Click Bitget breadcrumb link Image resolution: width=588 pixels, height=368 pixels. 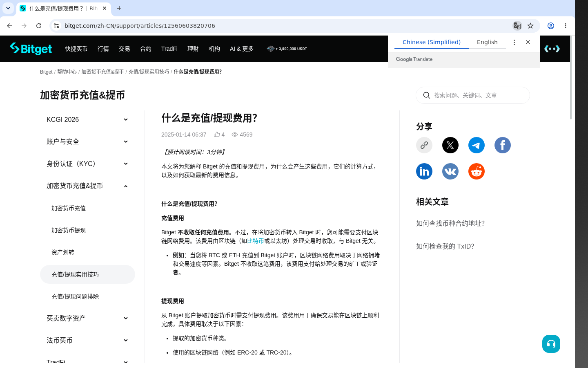(46, 72)
